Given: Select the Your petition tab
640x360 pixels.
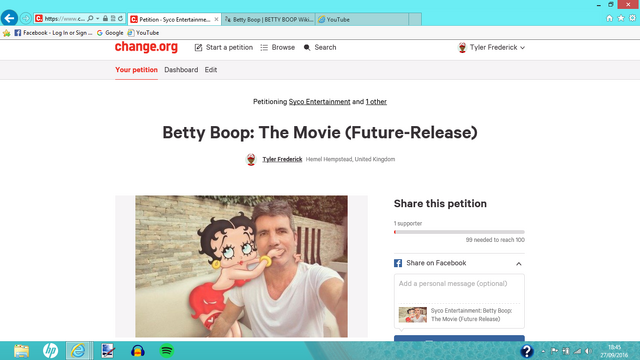Looking at the screenshot, I should pos(136,70).
